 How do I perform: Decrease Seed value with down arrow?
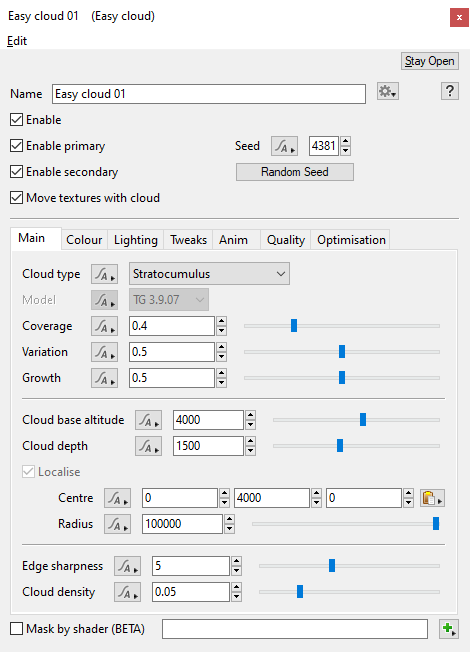click(x=345, y=151)
